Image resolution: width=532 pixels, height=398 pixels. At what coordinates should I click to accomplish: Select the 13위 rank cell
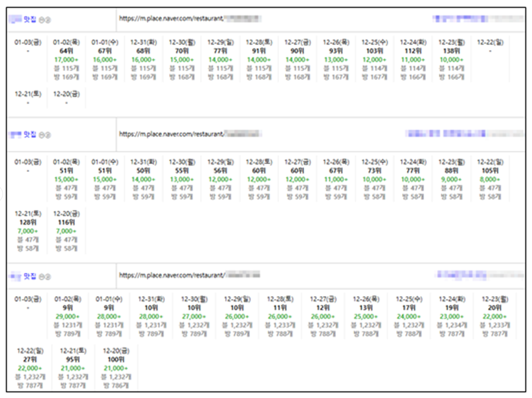click(366, 307)
